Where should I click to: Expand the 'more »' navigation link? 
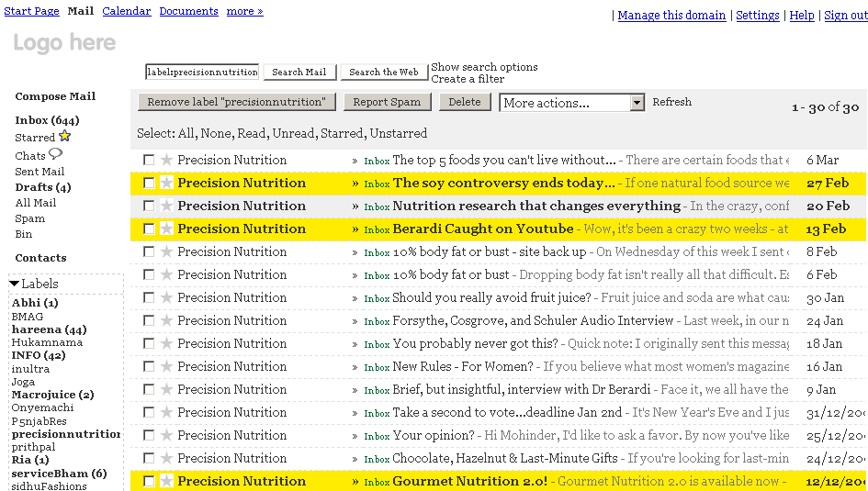(244, 11)
